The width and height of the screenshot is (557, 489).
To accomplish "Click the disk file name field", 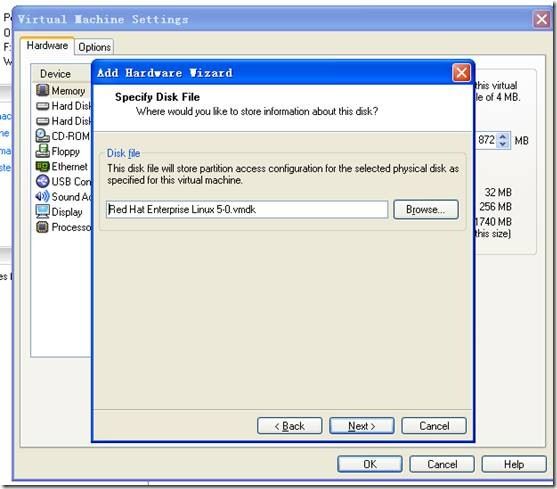I will click(x=247, y=210).
